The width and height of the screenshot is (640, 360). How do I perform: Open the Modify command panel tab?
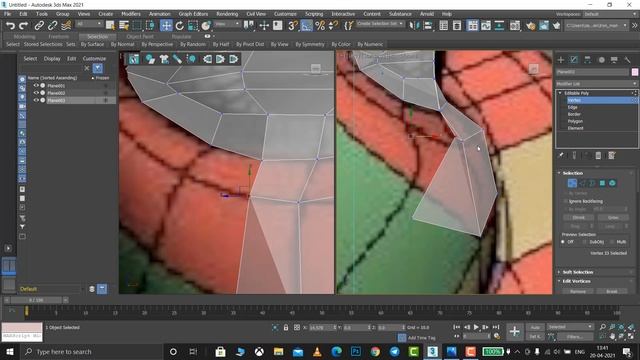click(x=574, y=60)
